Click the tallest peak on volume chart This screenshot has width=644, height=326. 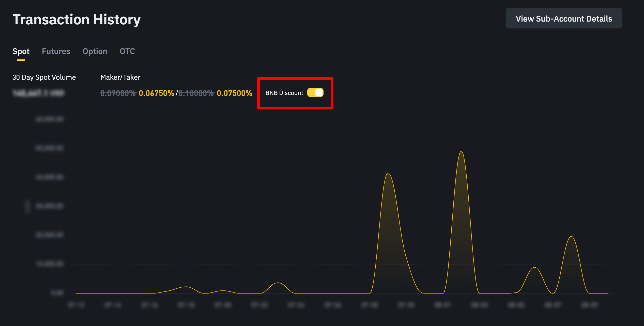(461, 152)
